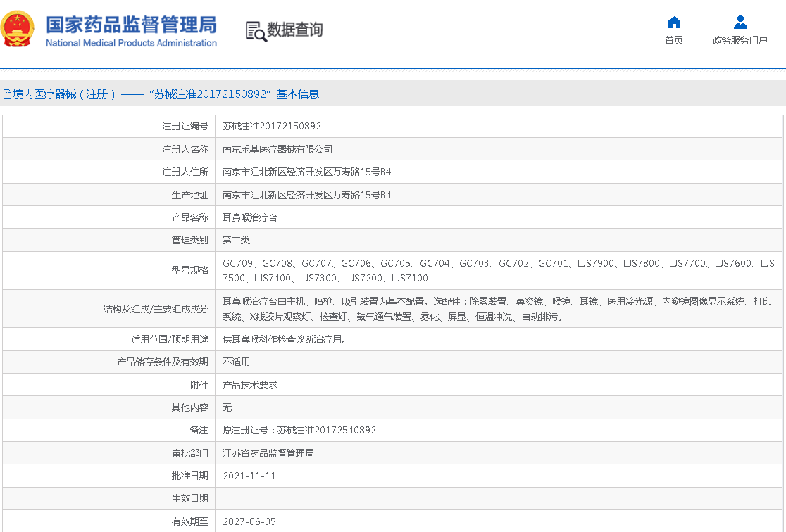Open the 产品技术要求 attachment
786x532 pixels.
point(250,385)
